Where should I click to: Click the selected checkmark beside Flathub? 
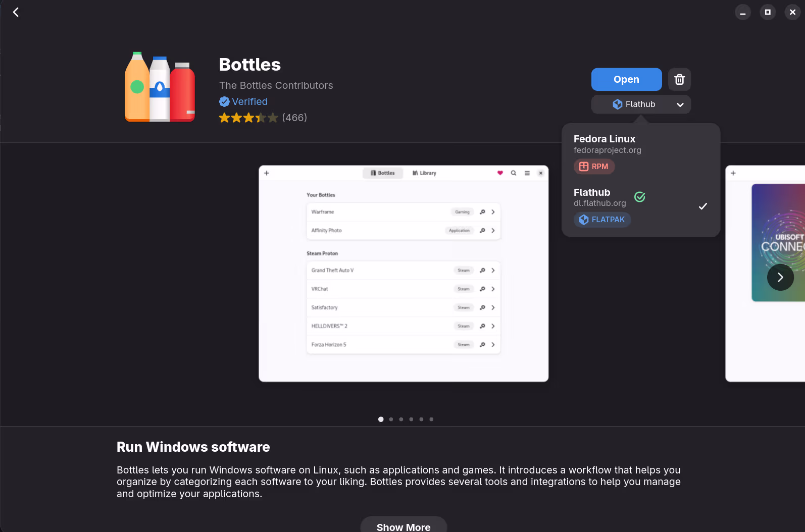[702, 206]
